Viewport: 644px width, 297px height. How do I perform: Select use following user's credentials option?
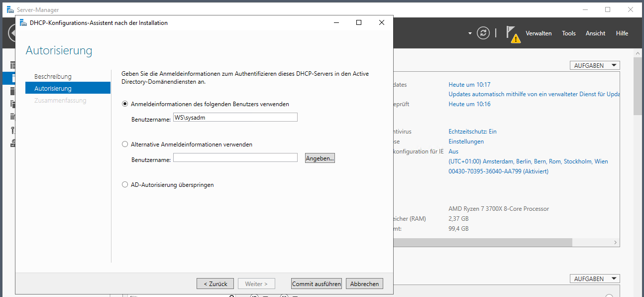pyautogui.click(x=125, y=104)
